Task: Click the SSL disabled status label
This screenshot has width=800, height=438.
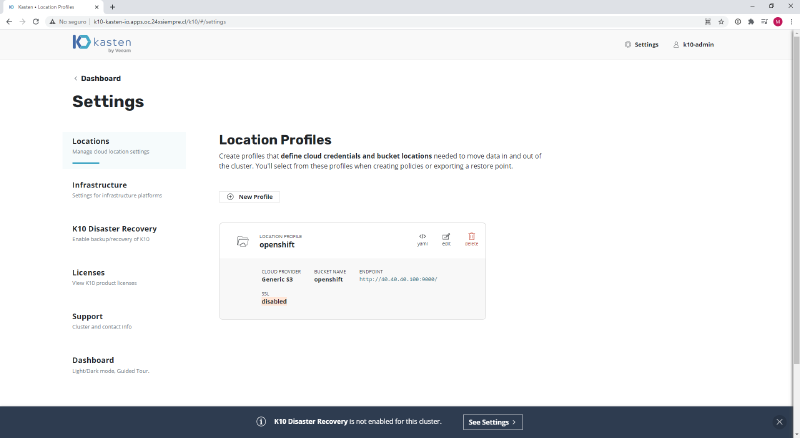Action: tap(274, 301)
